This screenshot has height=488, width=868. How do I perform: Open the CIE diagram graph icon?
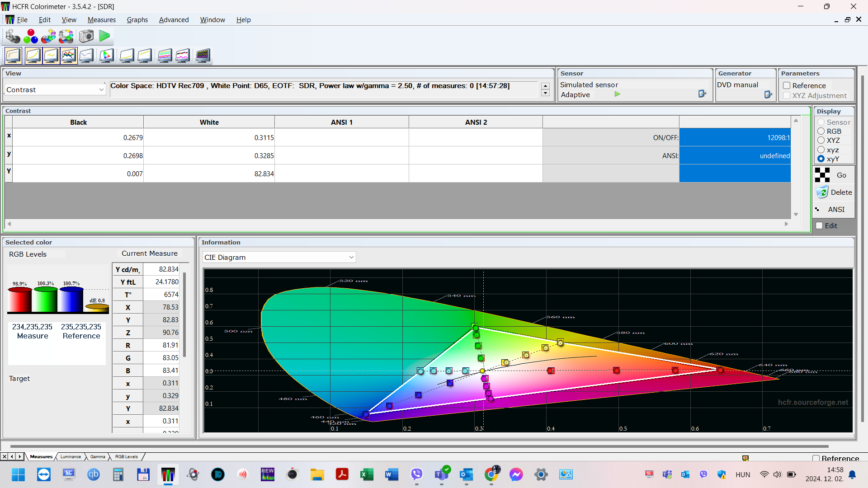click(x=106, y=56)
